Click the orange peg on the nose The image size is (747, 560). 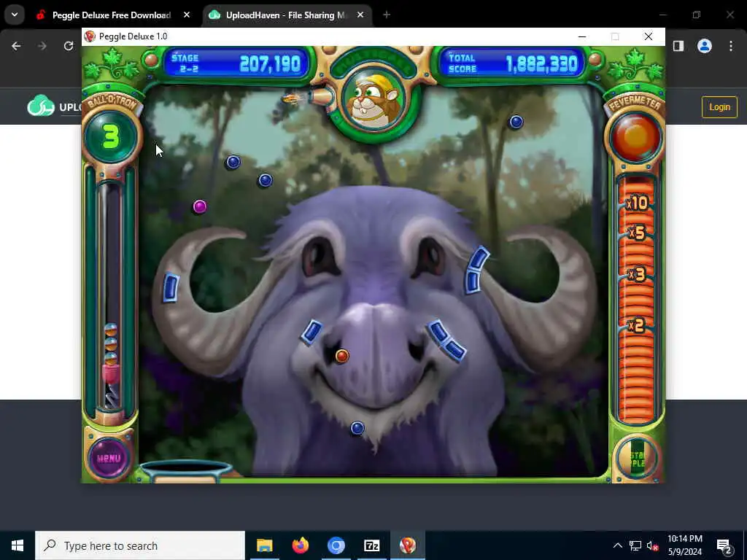tap(341, 356)
